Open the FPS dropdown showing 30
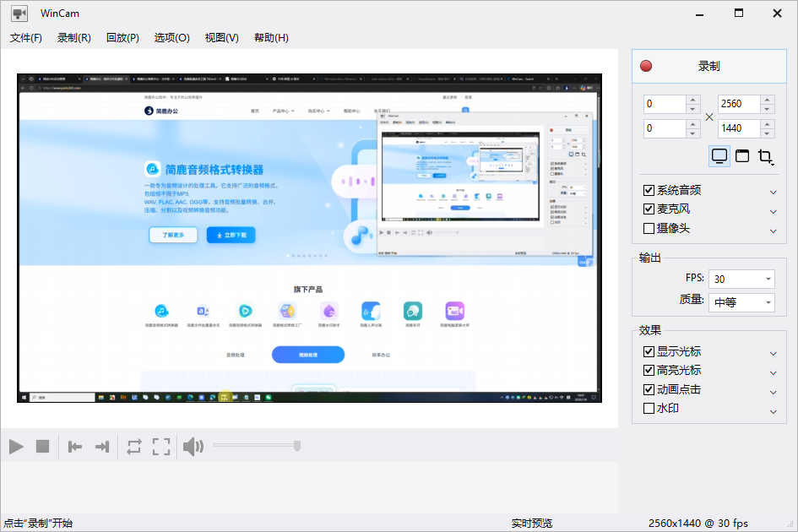Viewport: 798px width, 532px height. point(741,279)
